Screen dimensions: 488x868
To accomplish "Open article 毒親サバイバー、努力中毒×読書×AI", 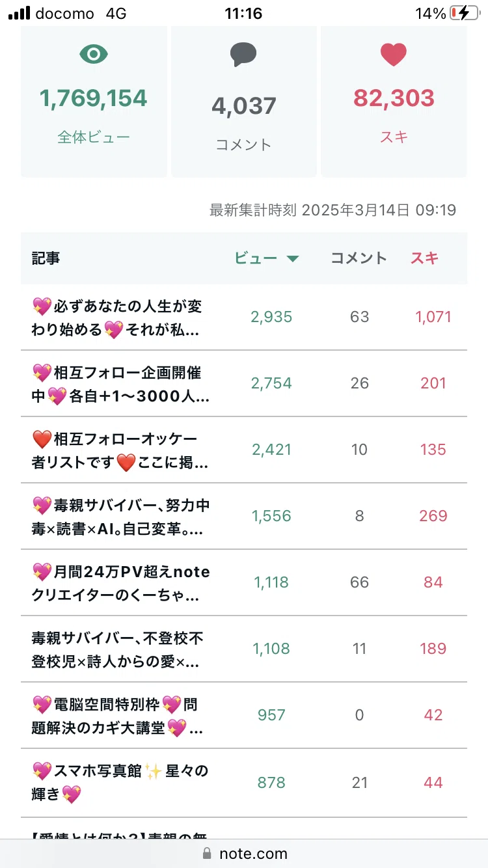I will click(x=122, y=517).
